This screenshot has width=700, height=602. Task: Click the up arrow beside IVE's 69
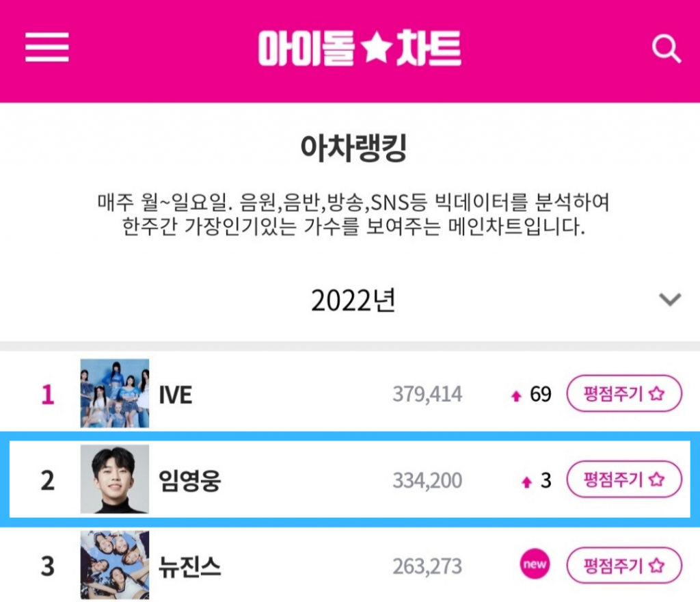point(516,396)
